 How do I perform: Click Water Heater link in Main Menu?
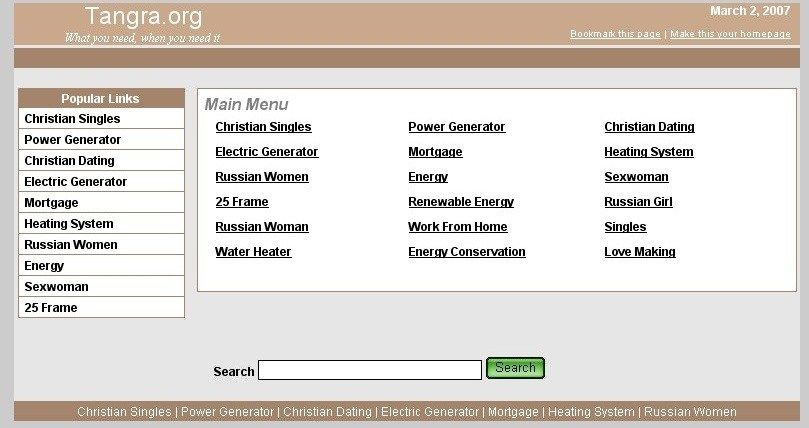point(253,252)
